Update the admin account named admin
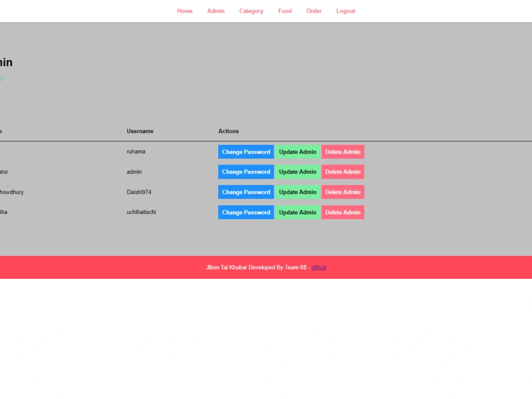 coord(298,172)
